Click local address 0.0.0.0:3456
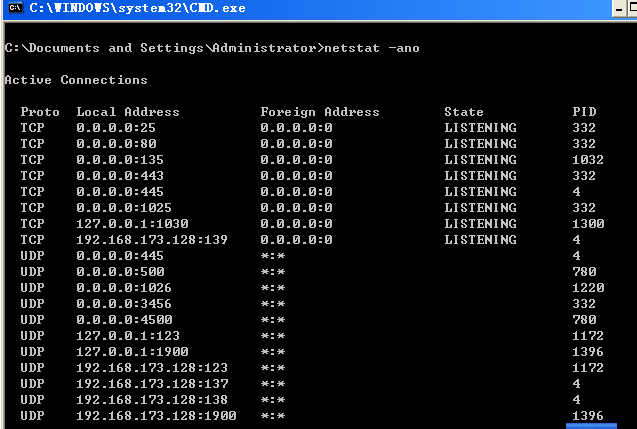The image size is (637, 429). point(124,303)
